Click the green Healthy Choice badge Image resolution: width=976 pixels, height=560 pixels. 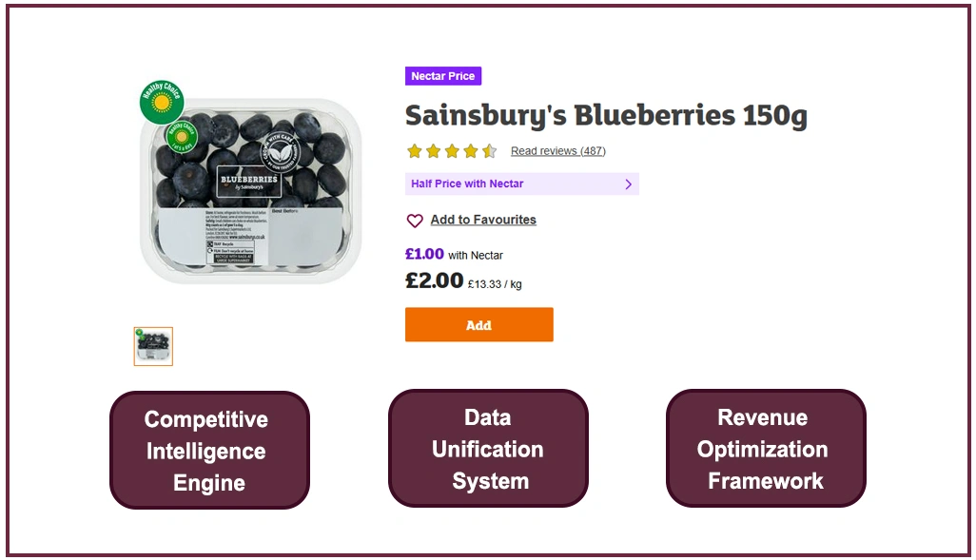tap(162, 103)
